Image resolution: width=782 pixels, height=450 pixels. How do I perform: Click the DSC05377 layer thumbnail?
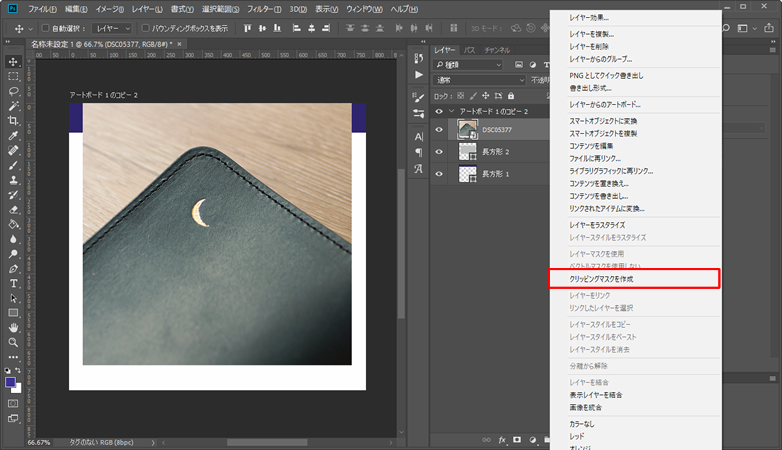coord(467,130)
